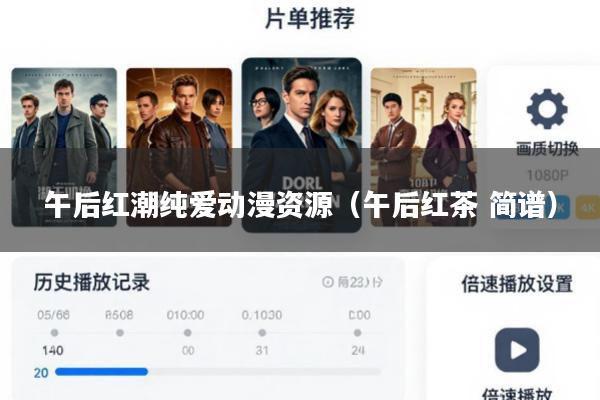Click the 画质切换 label
The image size is (600, 400).
(547, 149)
